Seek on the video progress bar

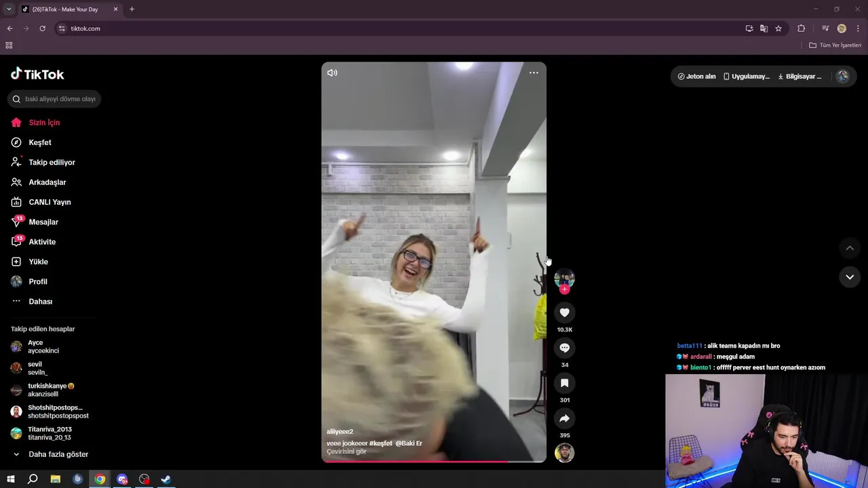pos(434,462)
